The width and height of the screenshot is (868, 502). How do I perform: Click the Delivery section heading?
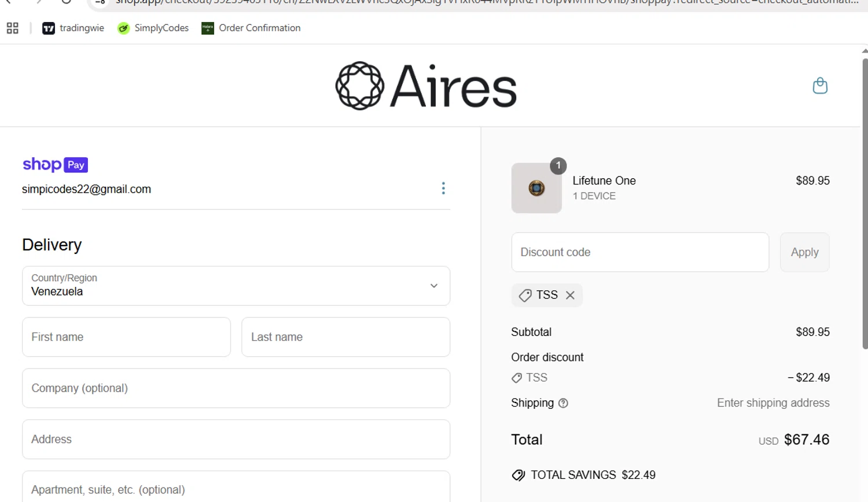[x=52, y=245]
